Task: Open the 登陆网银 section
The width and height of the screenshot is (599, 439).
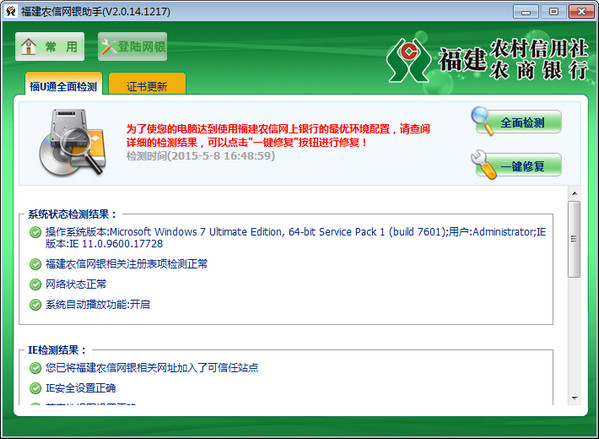Action: (x=133, y=47)
